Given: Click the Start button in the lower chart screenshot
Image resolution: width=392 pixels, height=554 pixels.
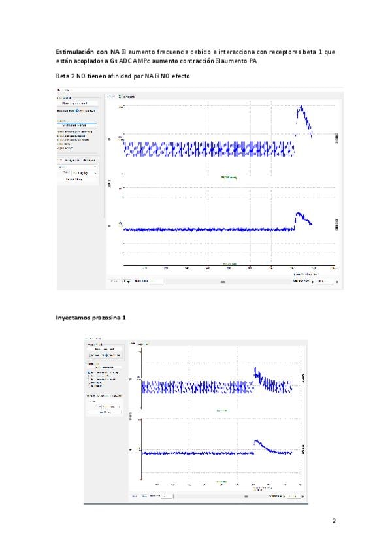Looking at the screenshot, I should coord(135,496).
